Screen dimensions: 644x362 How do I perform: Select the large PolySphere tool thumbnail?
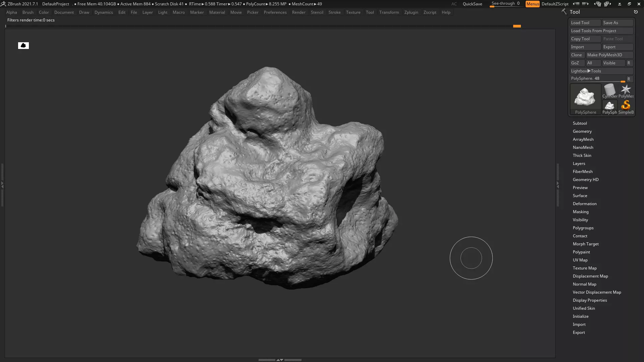tap(585, 98)
